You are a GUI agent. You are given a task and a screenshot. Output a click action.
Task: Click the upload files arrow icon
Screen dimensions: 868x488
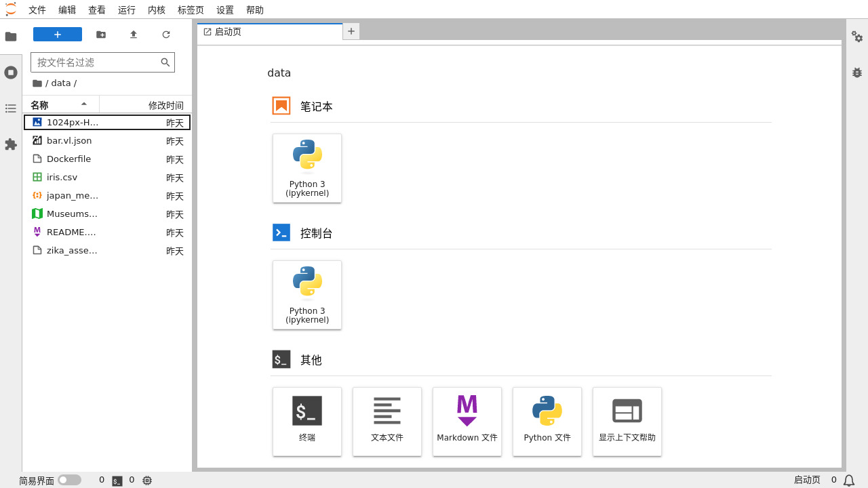click(x=134, y=35)
